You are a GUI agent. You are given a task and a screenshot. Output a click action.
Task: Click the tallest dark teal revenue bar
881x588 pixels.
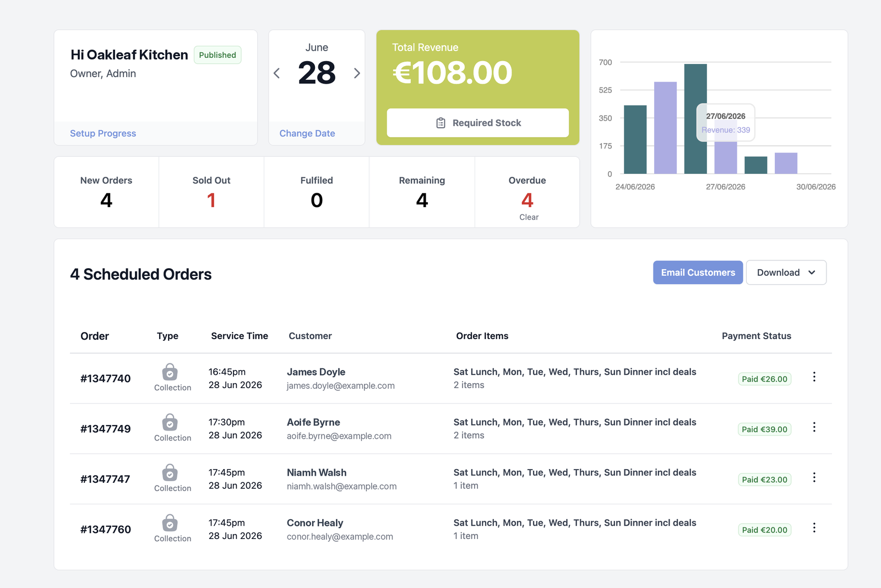coord(695,119)
